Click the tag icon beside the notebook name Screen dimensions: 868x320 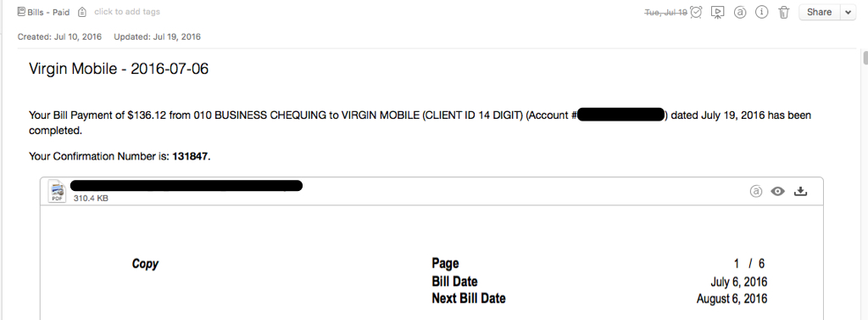click(82, 12)
